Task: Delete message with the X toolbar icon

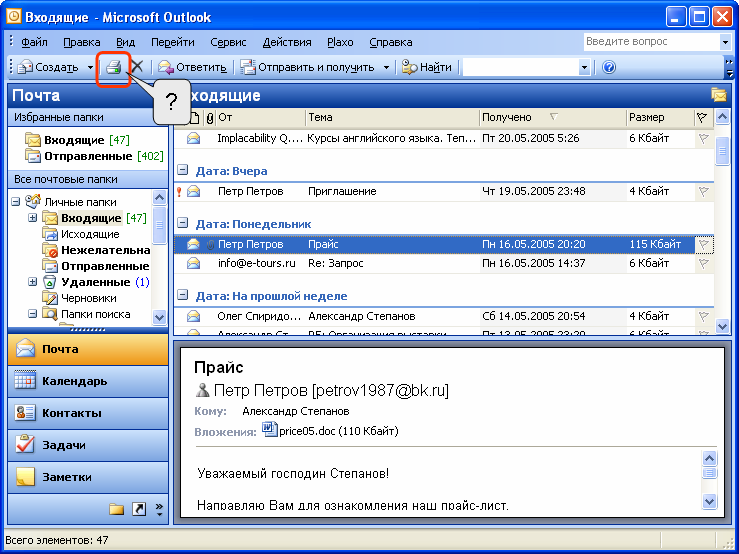Action: pyautogui.click(x=137, y=67)
